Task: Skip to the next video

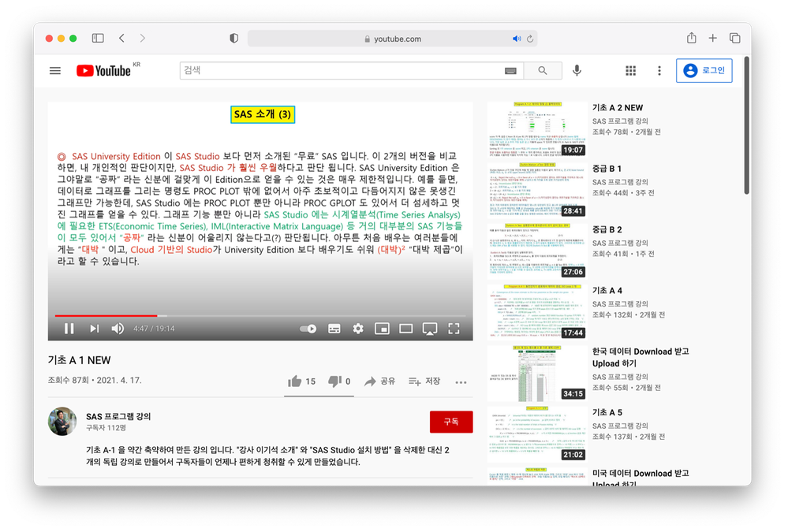Action: click(x=94, y=329)
